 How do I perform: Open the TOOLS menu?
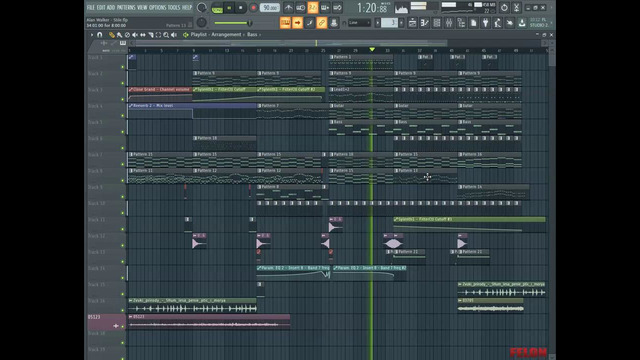tap(174, 7)
